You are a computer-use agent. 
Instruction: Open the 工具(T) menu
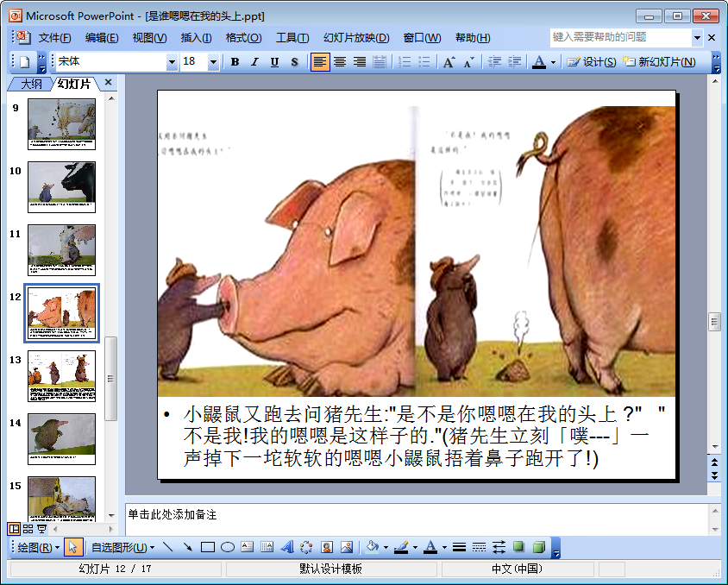(x=292, y=38)
